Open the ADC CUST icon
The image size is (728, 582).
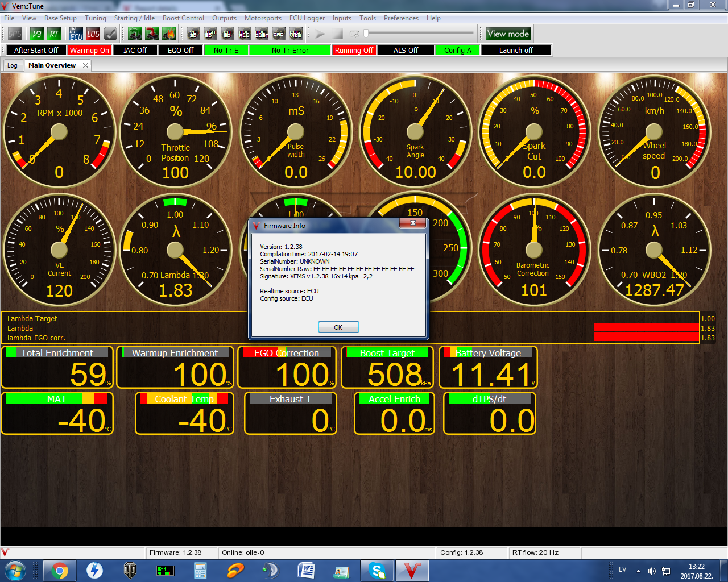(262, 34)
